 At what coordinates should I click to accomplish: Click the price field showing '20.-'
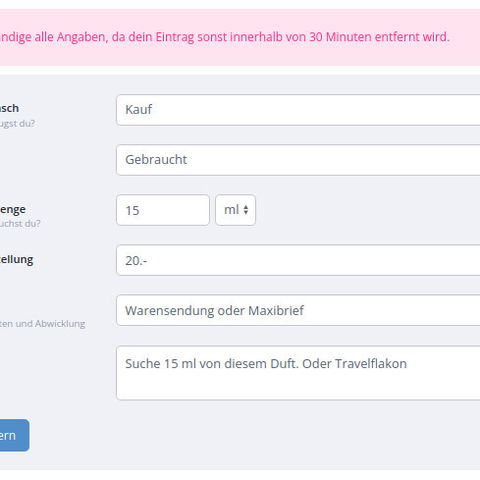coord(298,260)
